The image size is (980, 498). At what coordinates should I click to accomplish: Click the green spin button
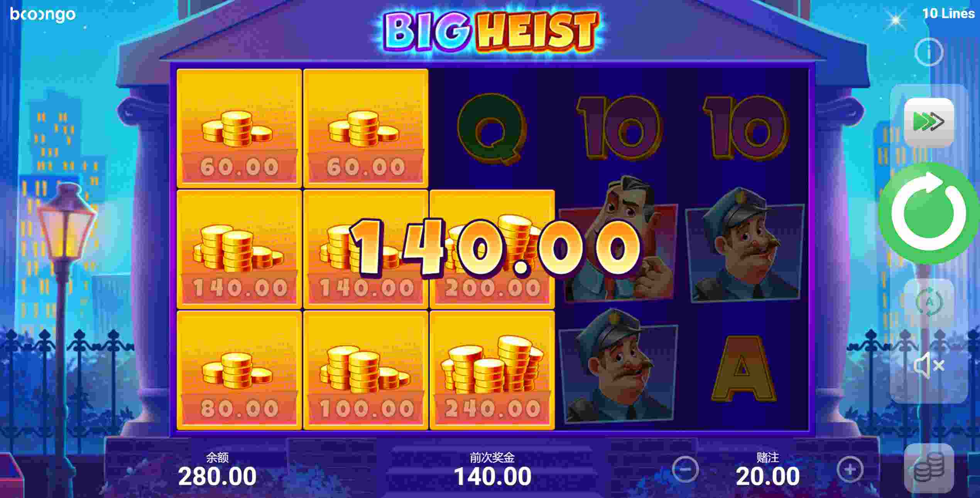point(929,213)
